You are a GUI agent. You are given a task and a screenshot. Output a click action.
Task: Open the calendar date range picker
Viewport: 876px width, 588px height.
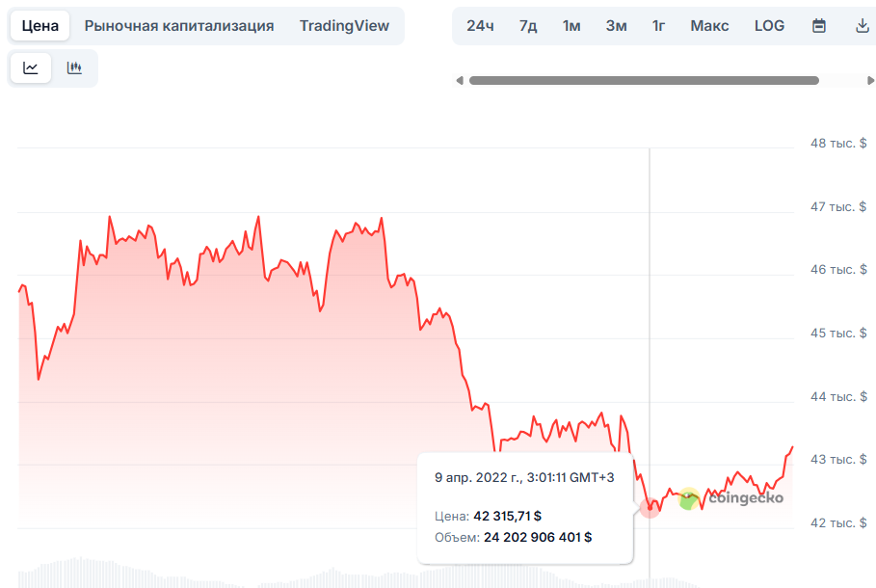[x=819, y=26]
